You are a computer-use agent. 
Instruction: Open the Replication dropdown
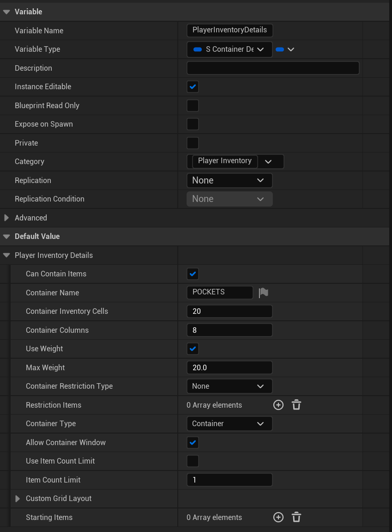tap(229, 180)
